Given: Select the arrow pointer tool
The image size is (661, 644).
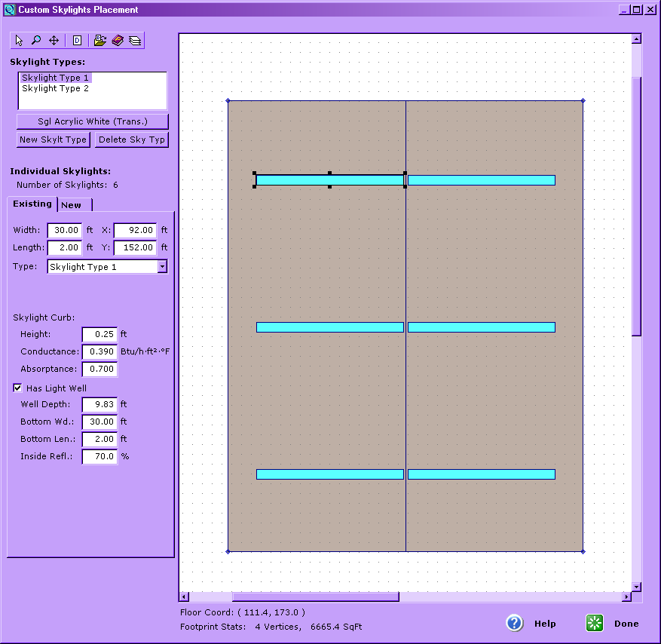Looking at the screenshot, I should [20, 41].
